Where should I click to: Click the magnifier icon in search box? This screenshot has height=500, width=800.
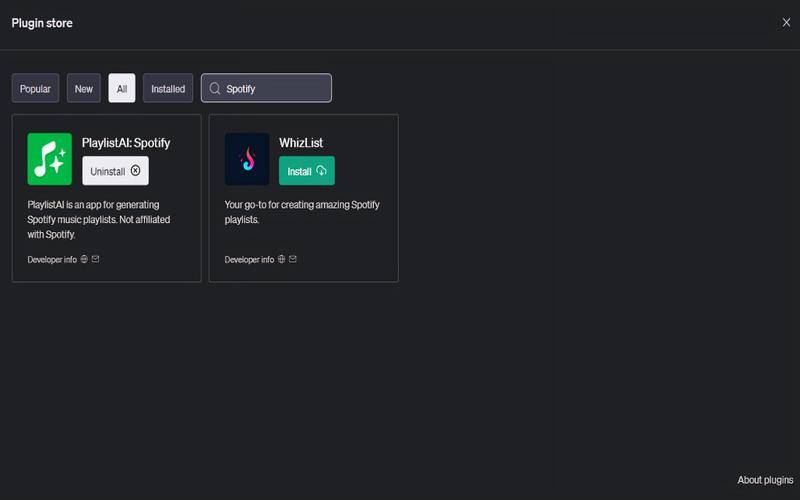coord(214,88)
